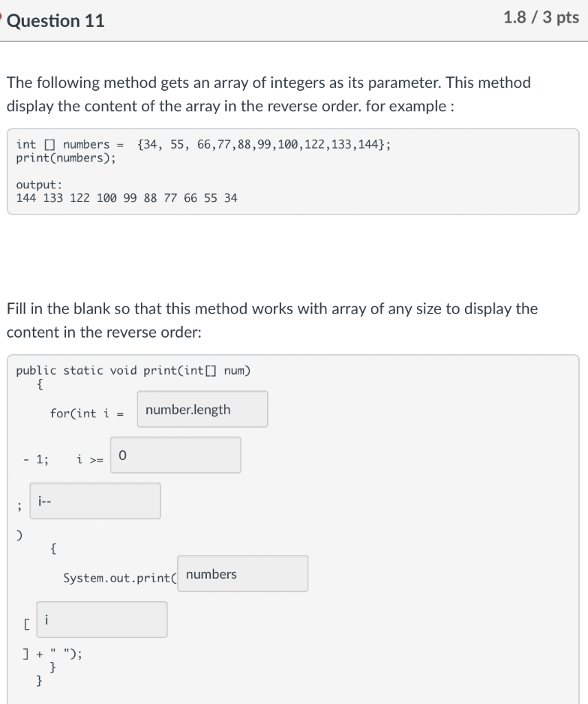Click the reversed output line starting 144

coord(126,198)
